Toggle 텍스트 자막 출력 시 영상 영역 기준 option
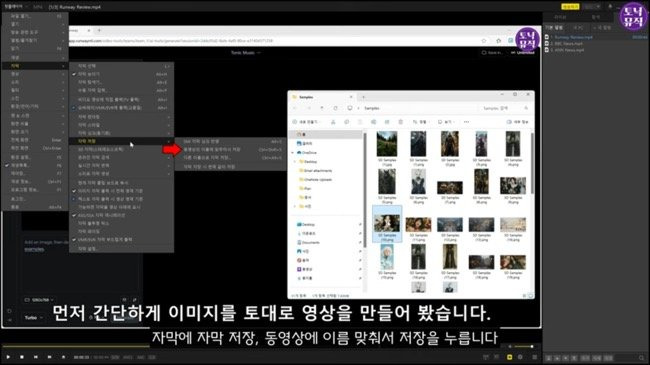The height and width of the screenshot is (365, 650). 121,199
